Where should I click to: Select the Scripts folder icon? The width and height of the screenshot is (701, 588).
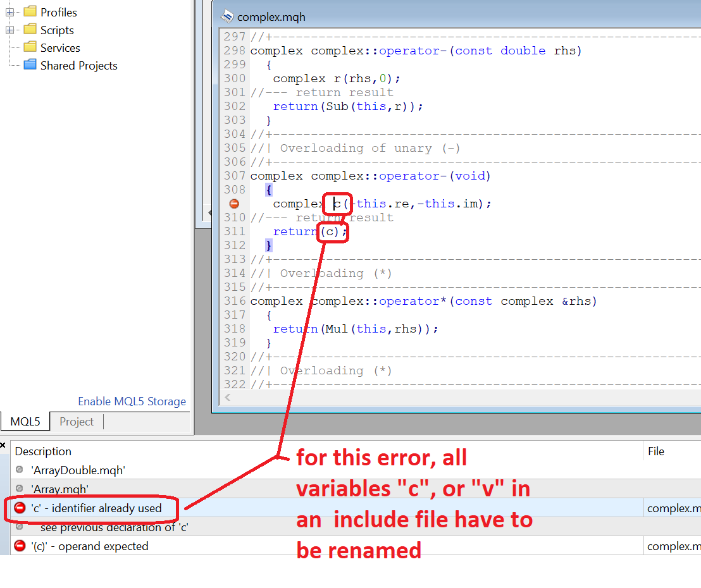point(30,30)
